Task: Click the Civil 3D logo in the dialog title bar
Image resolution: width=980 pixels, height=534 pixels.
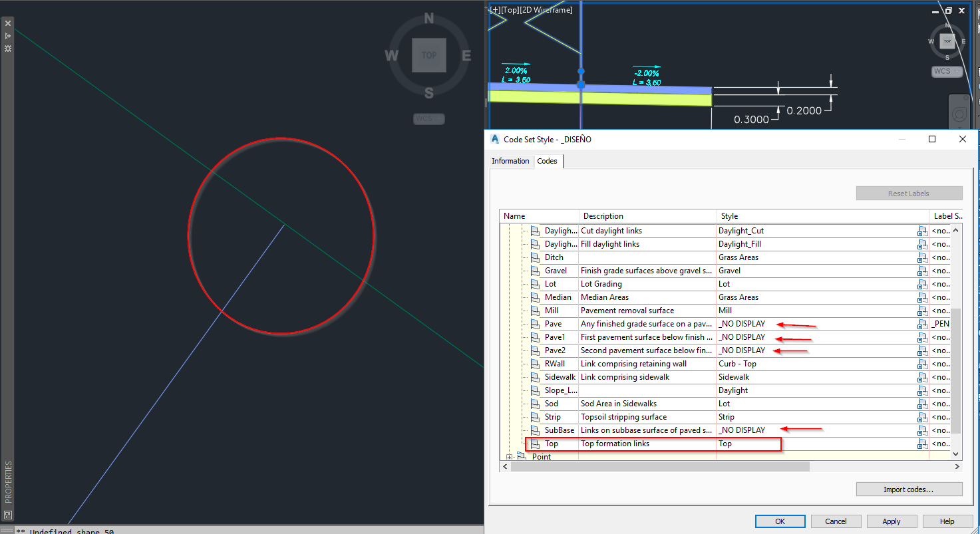Action: pyautogui.click(x=494, y=139)
